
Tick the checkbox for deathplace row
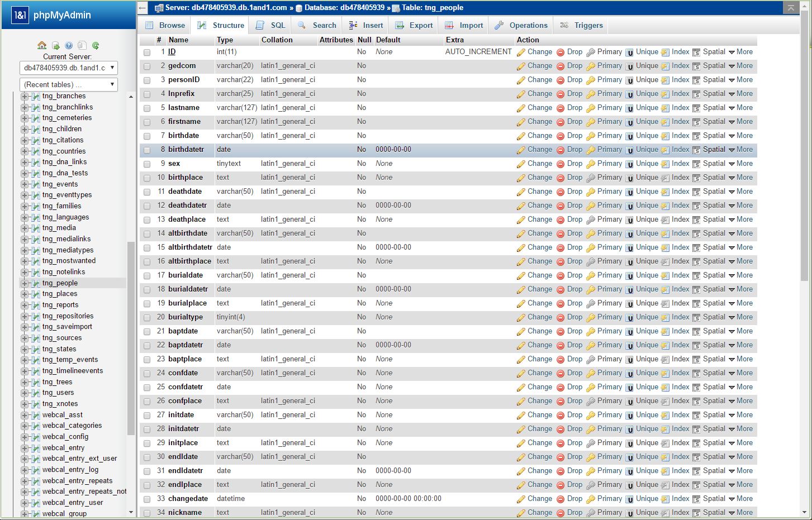point(147,220)
